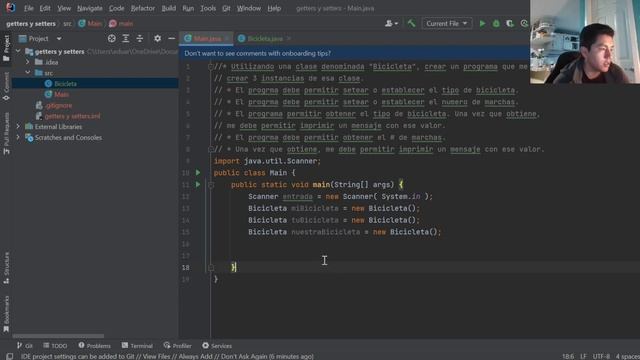Switch to the Bicicleta.java editor tab

point(265,38)
